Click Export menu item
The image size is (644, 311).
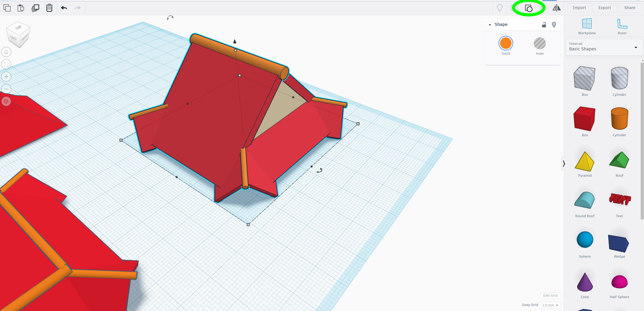604,7
